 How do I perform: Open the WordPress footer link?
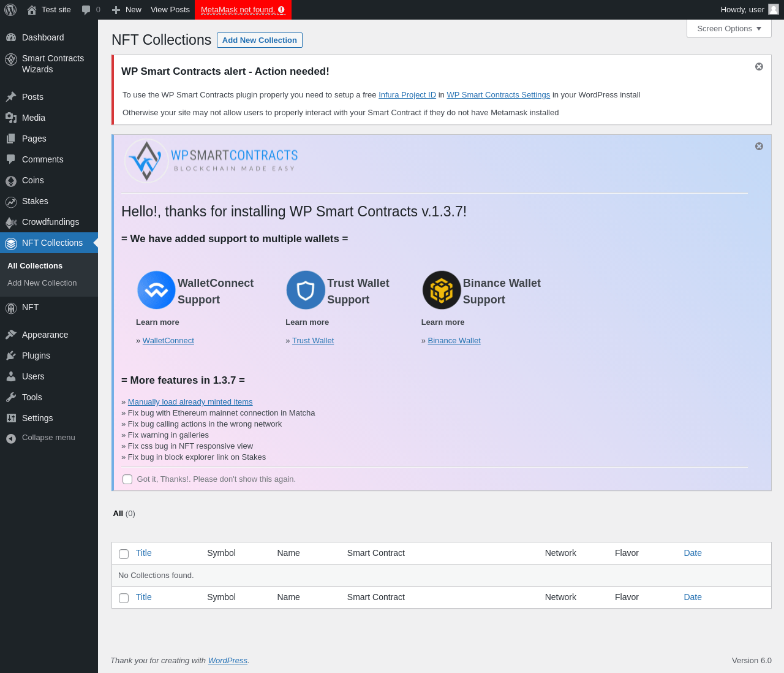228,661
